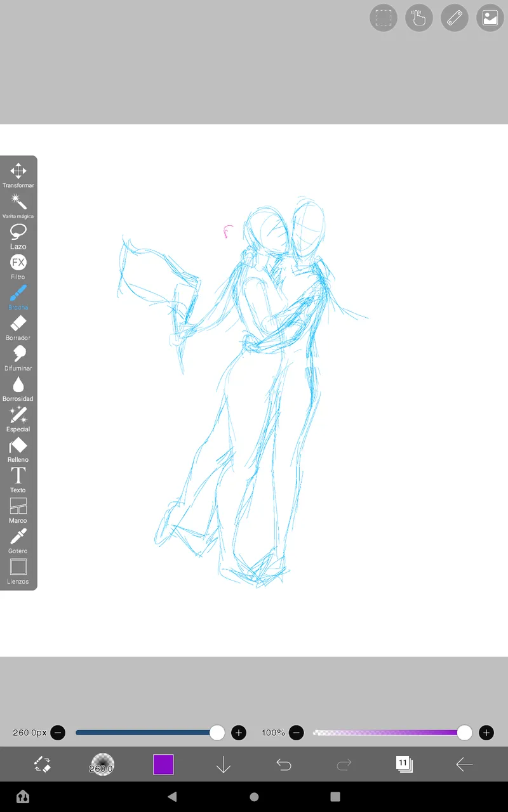Increase brush size with plus button
The height and width of the screenshot is (812, 508).
pyautogui.click(x=239, y=733)
